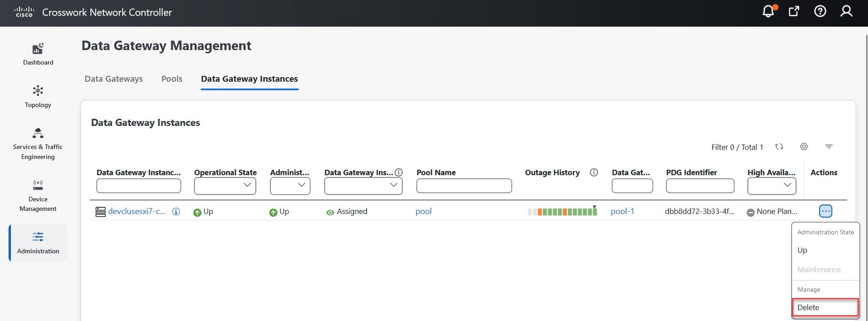Click the Pool Name filter field

(464, 186)
